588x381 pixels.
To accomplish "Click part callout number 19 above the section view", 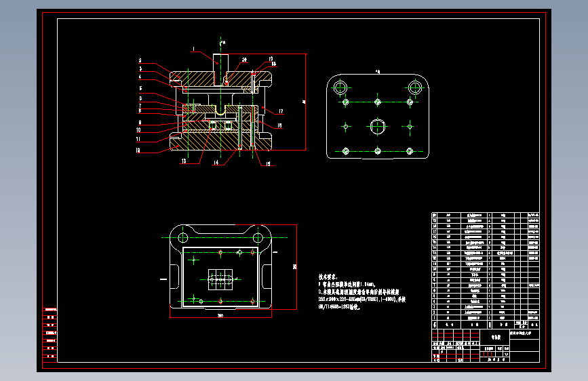I will click(x=271, y=59).
